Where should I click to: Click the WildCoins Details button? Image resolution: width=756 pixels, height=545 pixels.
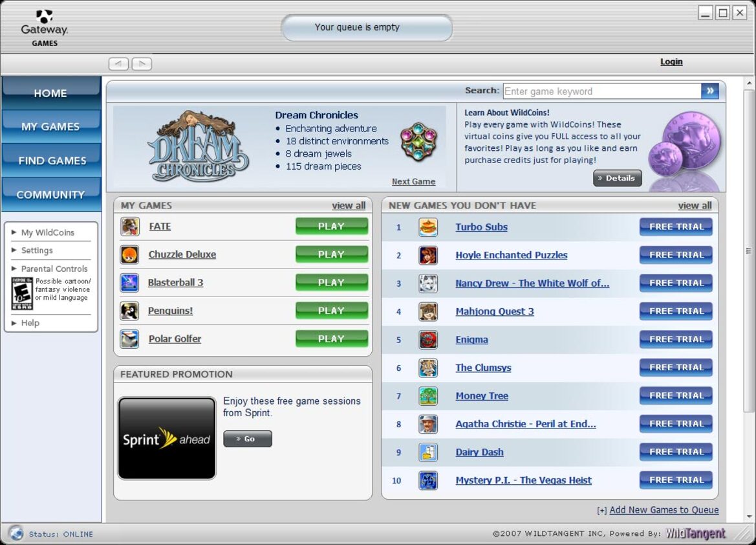point(617,178)
